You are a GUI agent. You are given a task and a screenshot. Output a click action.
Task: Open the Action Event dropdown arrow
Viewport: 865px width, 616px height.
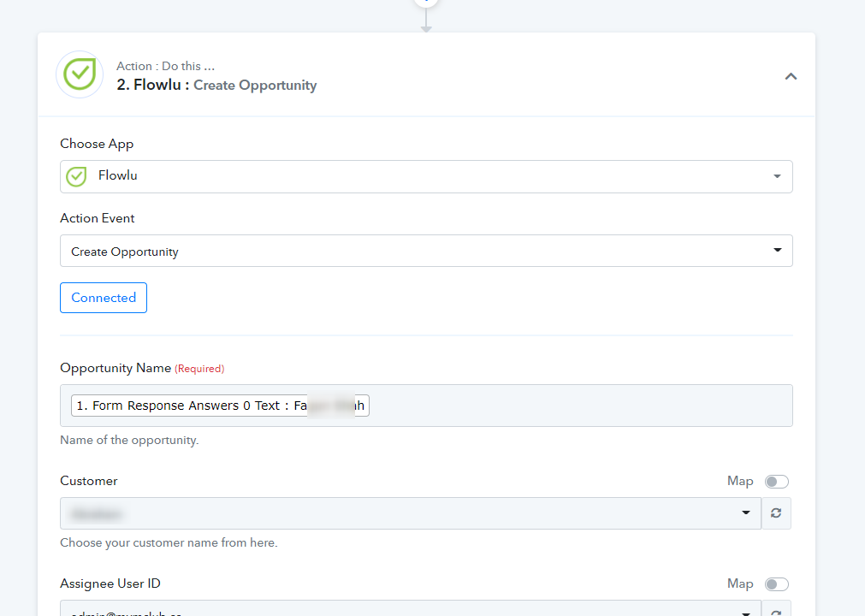pos(777,251)
